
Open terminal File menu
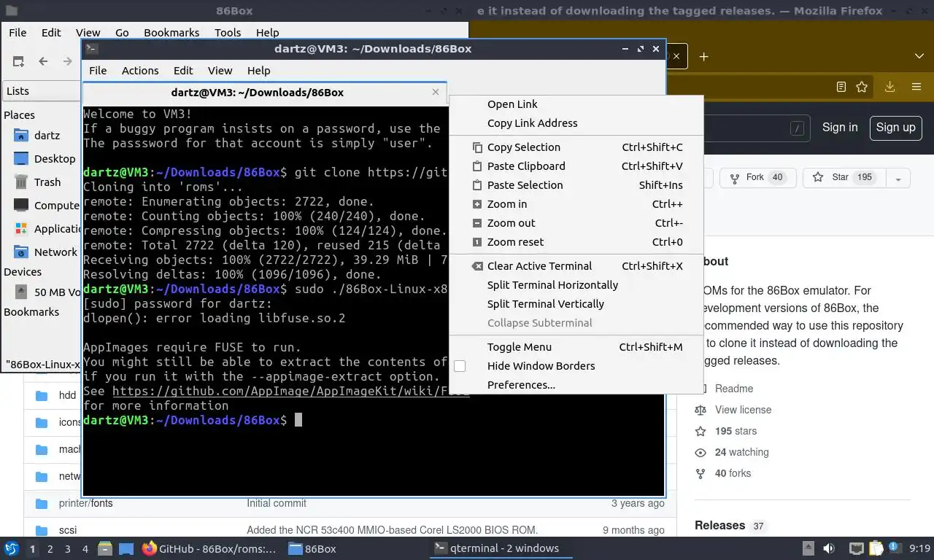pos(98,71)
